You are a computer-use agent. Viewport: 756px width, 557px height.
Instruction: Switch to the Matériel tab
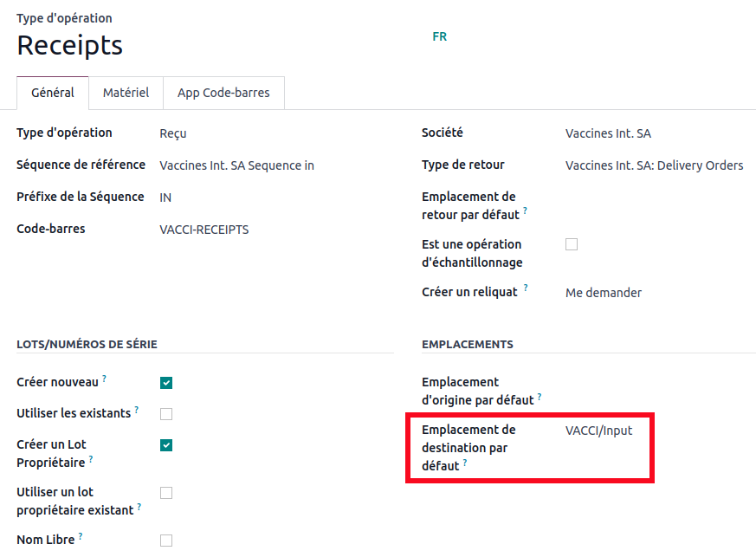126,93
